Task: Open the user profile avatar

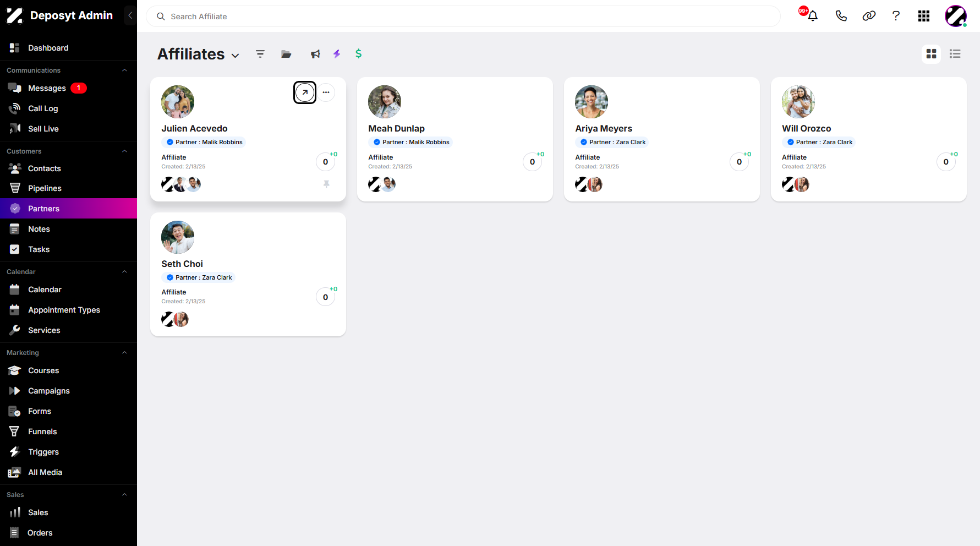Action: 956,16
